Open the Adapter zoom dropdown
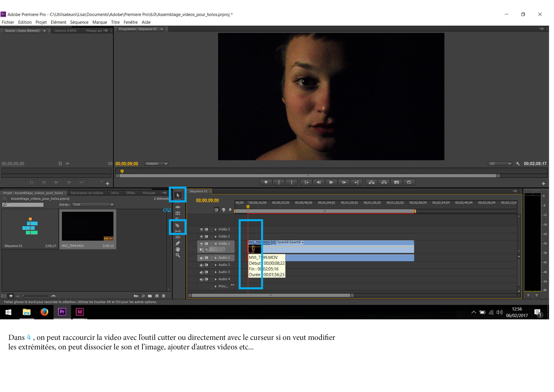This screenshot has width=554, height=392. click(x=156, y=164)
